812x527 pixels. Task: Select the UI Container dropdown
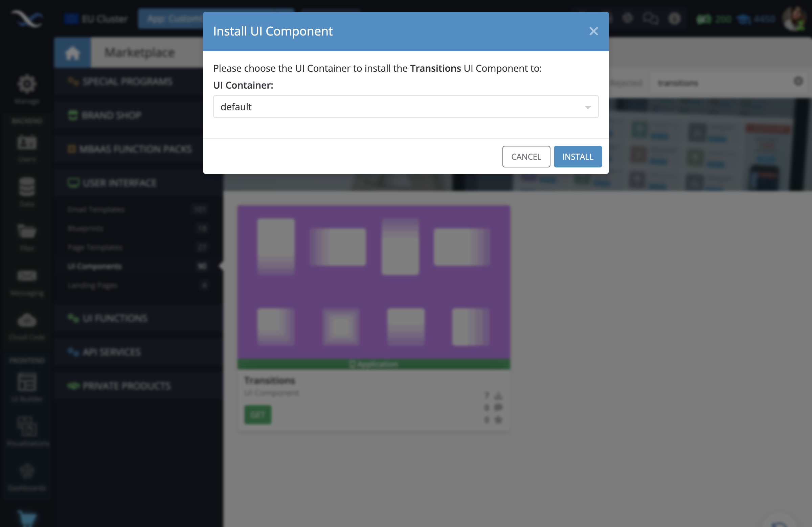pyautogui.click(x=406, y=107)
